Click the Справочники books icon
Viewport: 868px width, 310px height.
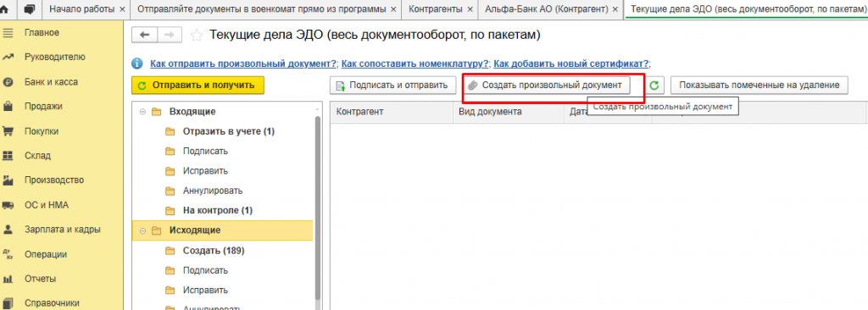(8, 303)
